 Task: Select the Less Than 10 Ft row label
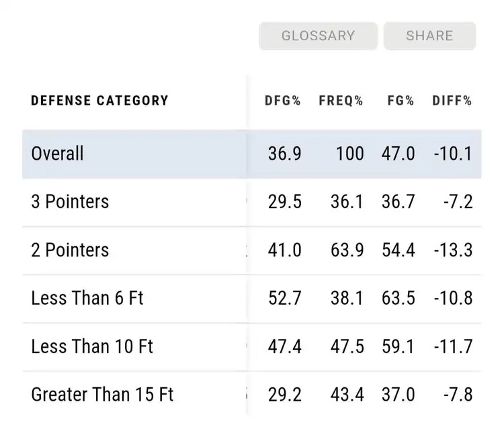[92, 346]
